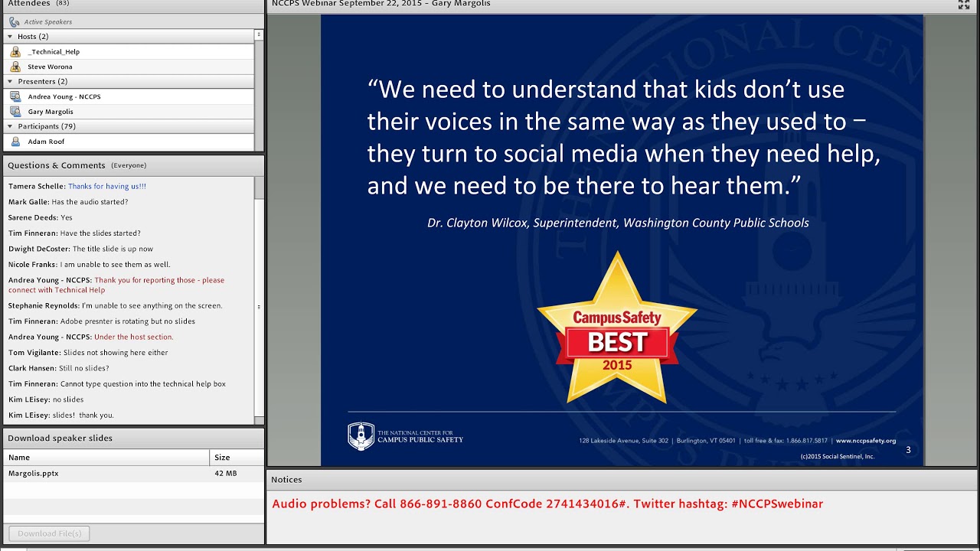
Task: Click the presenter icon beside Andrea Young - NCCPS
Action: (x=15, y=96)
